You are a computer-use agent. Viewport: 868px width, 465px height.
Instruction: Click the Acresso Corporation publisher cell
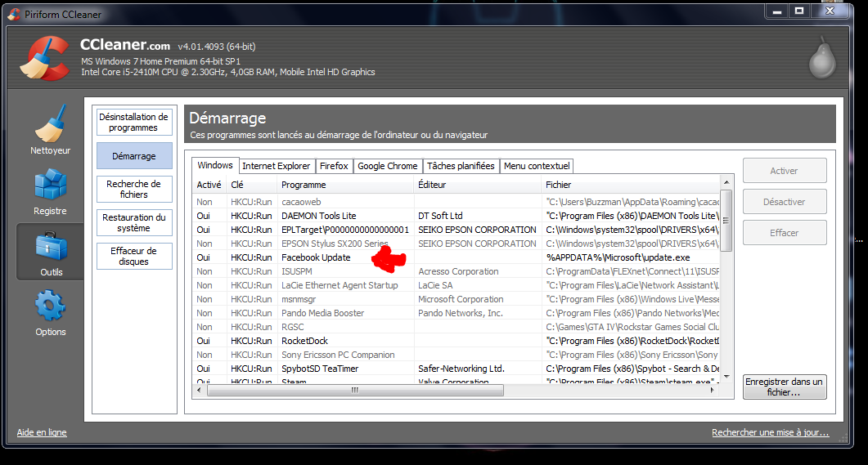[458, 271]
